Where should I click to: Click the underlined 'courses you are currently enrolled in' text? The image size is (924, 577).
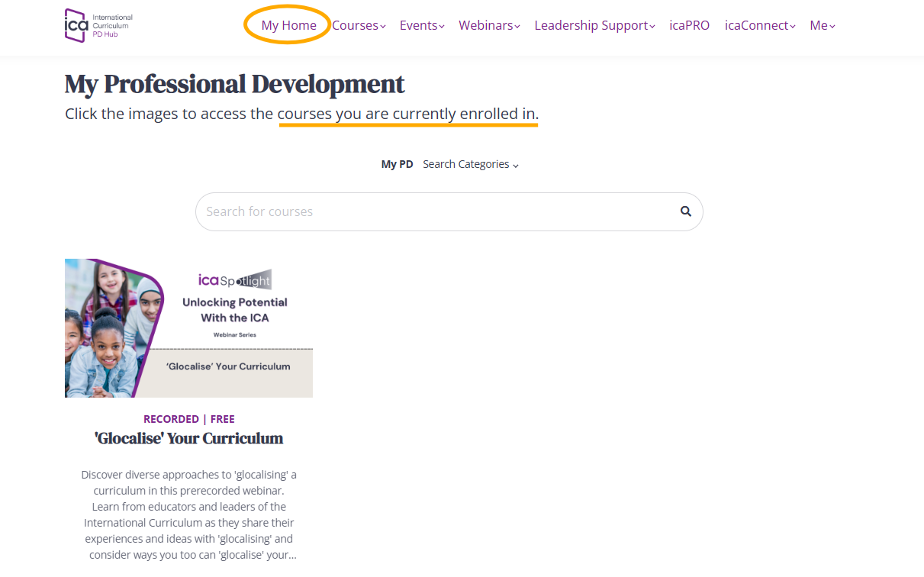pyautogui.click(x=407, y=114)
